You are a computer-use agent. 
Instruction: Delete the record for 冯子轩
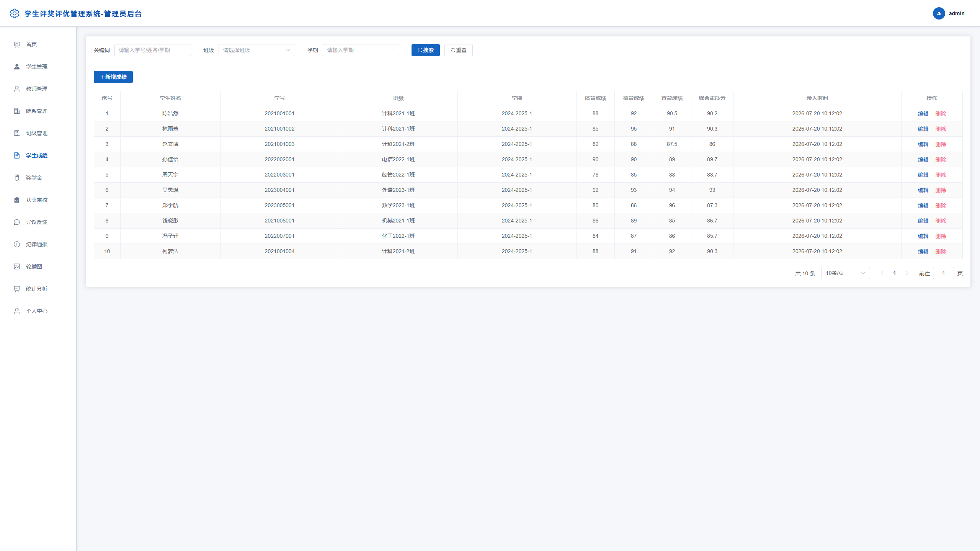(941, 236)
